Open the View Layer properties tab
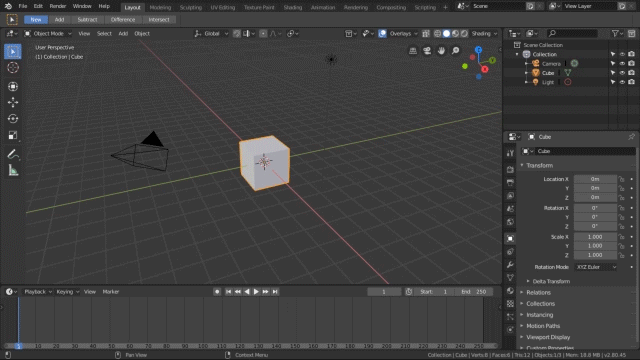The height and width of the screenshot is (360, 640). click(x=510, y=196)
